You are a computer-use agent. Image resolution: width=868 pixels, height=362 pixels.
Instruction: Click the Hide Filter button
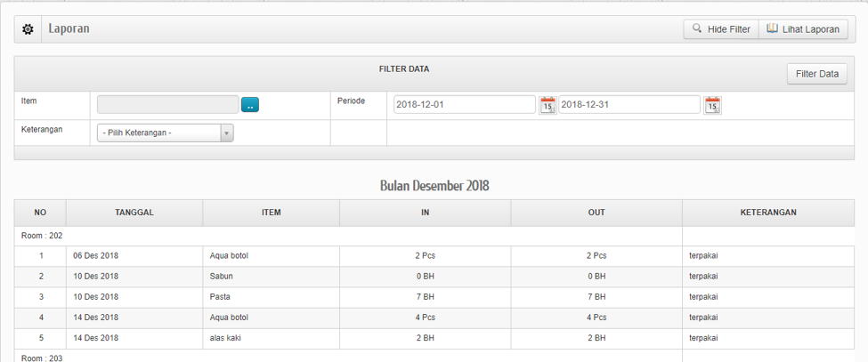coord(720,29)
